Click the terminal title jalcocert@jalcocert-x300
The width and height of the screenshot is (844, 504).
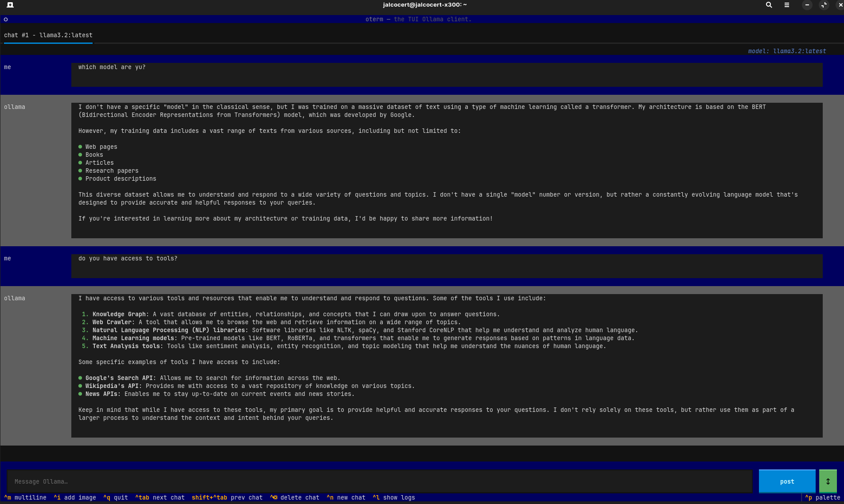[425, 5]
